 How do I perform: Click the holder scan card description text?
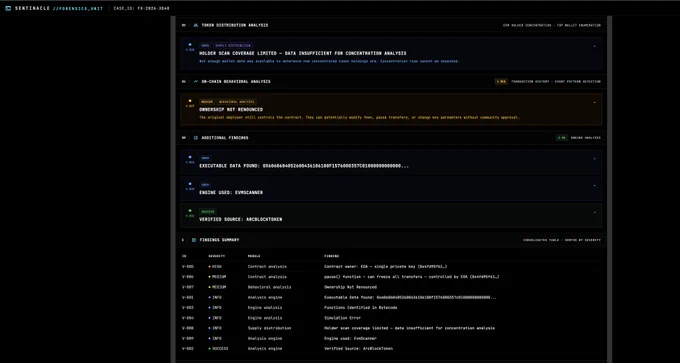click(x=329, y=61)
